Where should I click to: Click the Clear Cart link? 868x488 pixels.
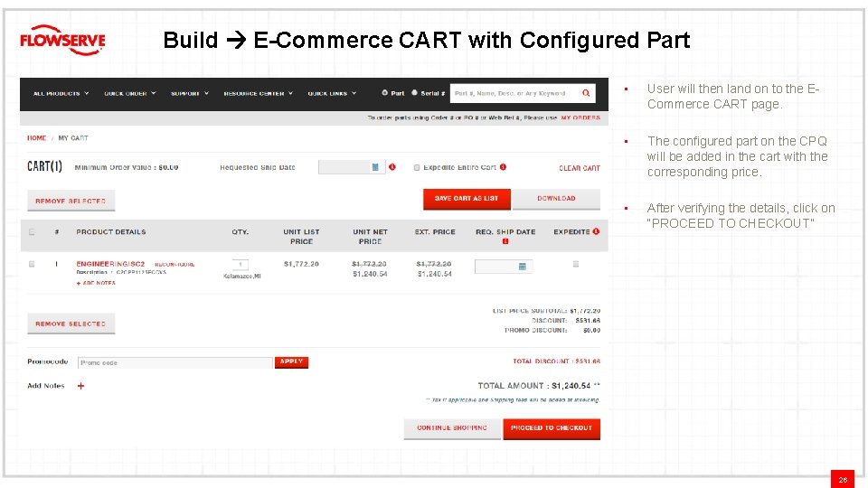[x=580, y=168]
